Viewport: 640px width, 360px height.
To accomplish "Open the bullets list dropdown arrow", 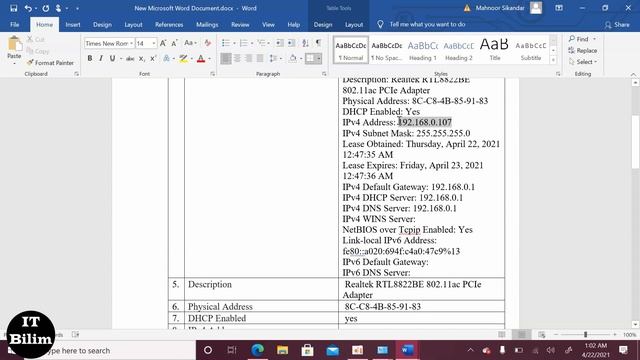I will (234, 43).
